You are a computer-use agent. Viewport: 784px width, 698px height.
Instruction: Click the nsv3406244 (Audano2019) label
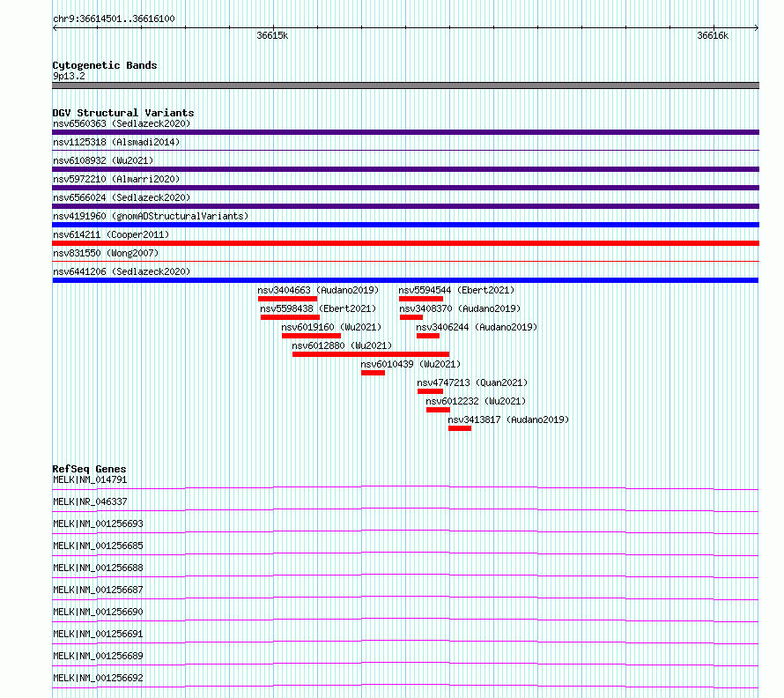(x=477, y=327)
